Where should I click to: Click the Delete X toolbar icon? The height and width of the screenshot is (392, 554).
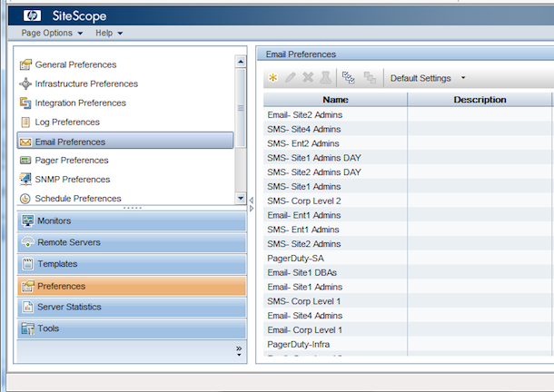click(x=308, y=78)
